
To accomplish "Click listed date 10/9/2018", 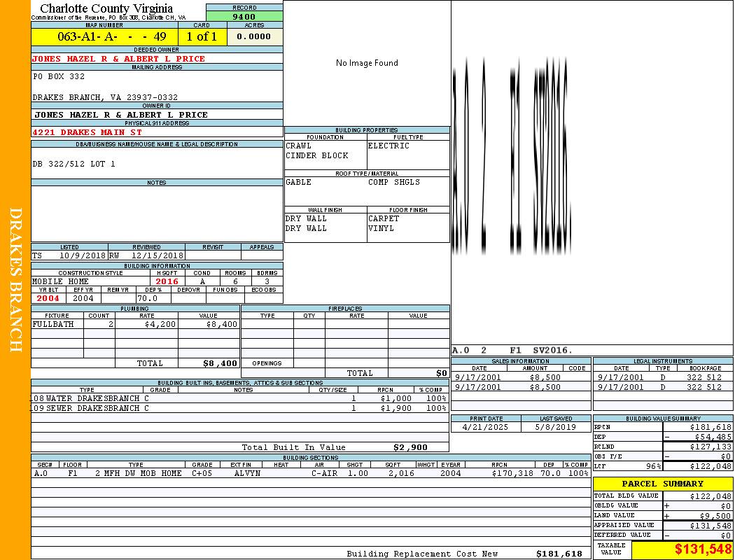I will coord(83,256).
